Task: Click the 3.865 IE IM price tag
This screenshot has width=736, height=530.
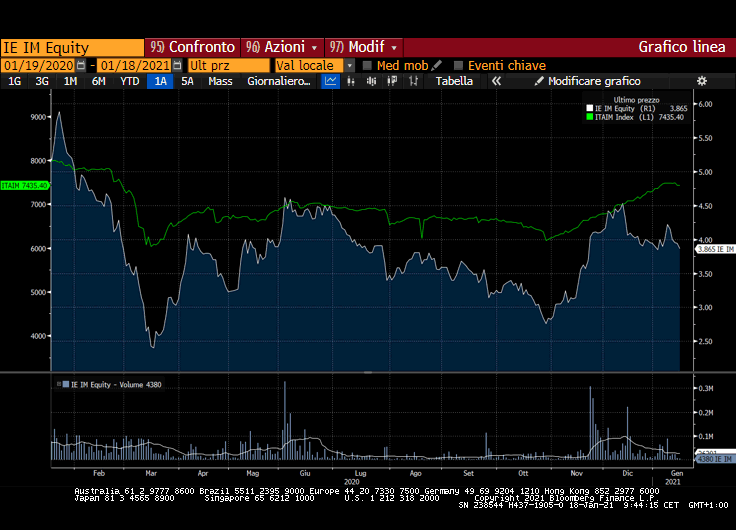Action: 715,248
